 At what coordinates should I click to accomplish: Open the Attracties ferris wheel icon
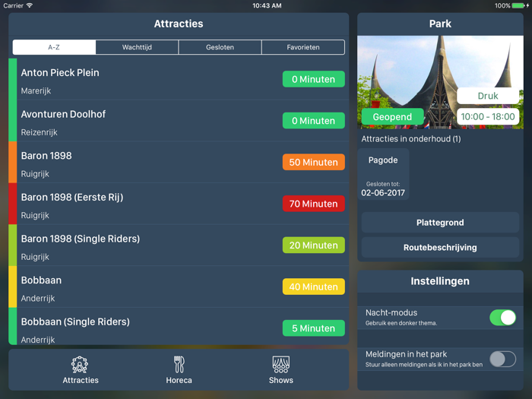pos(80,364)
